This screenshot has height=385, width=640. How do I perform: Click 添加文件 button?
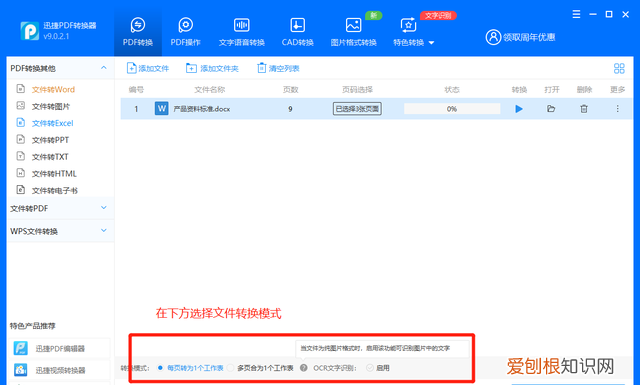(x=148, y=68)
